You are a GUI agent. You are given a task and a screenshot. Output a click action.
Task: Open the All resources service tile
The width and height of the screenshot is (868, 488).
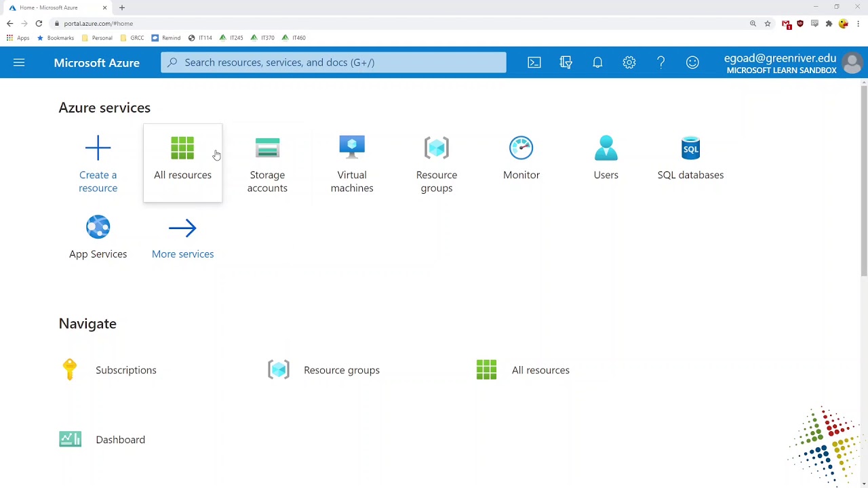point(182,163)
